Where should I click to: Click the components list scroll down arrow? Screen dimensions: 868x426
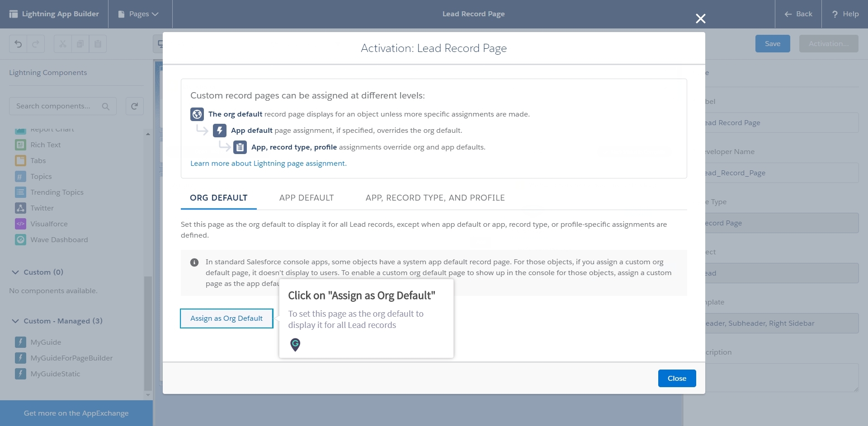(148, 395)
